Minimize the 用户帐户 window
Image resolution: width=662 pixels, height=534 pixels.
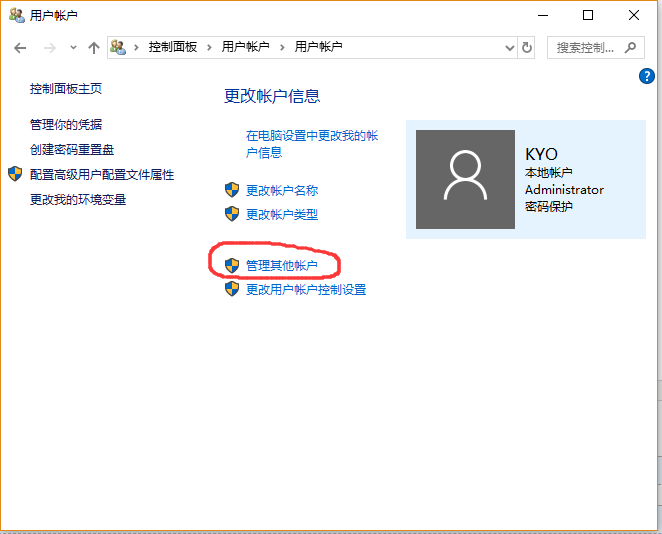pos(543,15)
